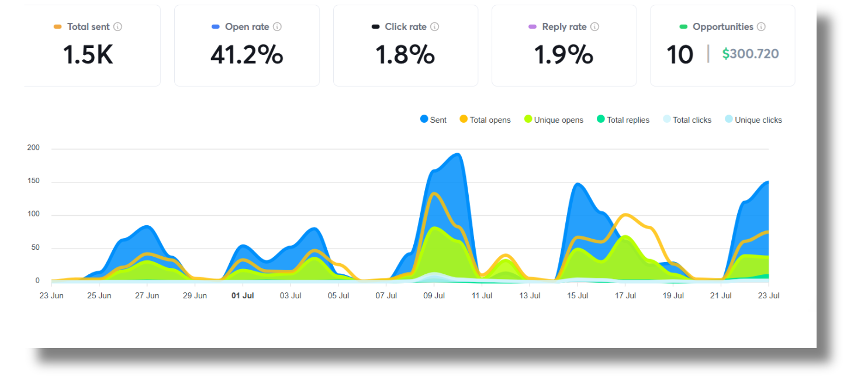
Task: Hide the Total opens series in legend
Action: pyautogui.click(x=485, y=120)
